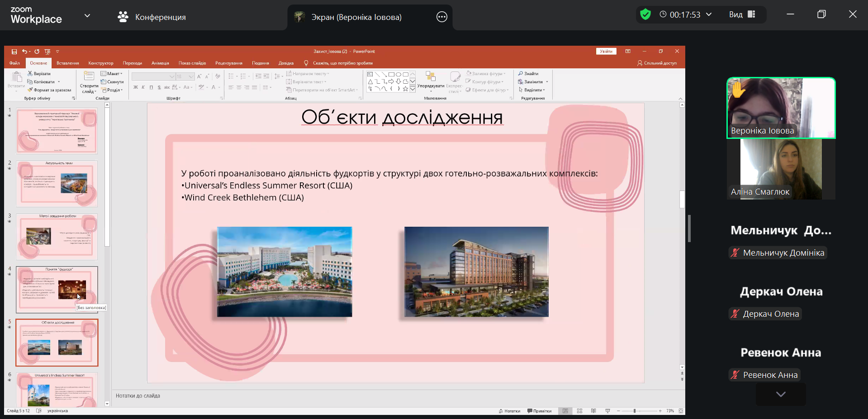This screenshot has height=419, width=868.
Task: Click the Cut (Вирізати) scissors icon
Action: (30, 74)
